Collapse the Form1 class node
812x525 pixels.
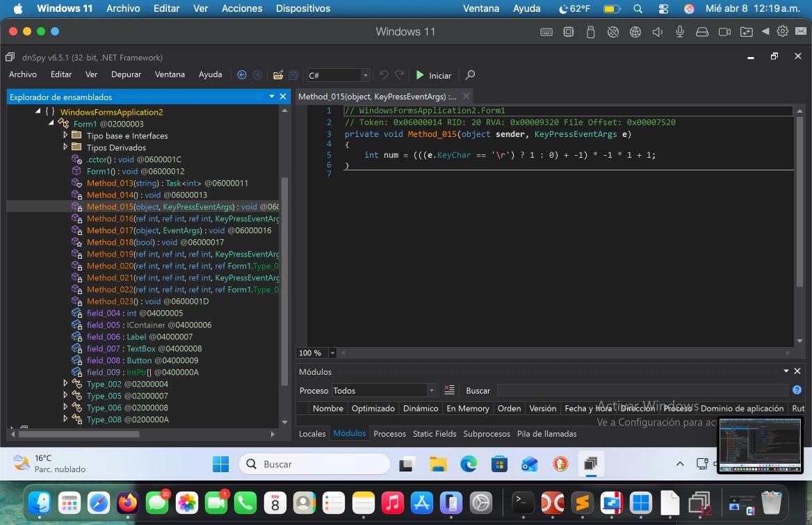click(51, 124)
